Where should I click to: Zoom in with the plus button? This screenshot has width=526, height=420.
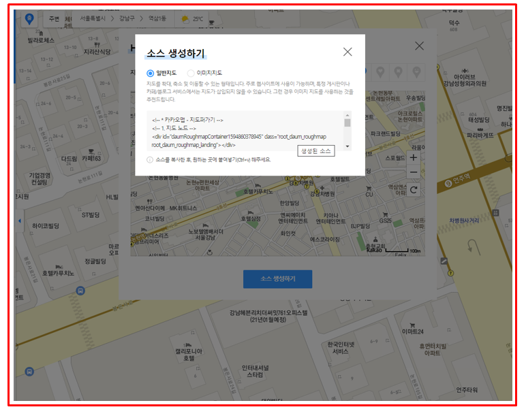[414, 157]
